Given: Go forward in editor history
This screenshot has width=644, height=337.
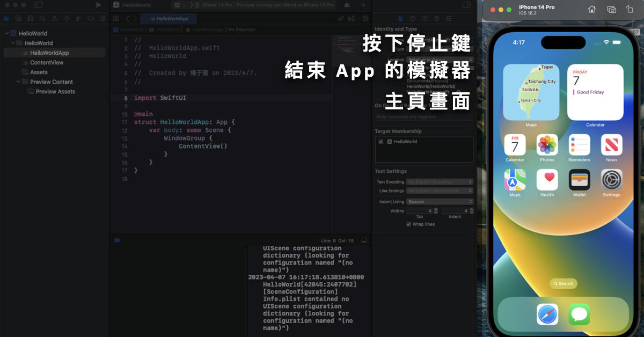Looking at the screenshot, I should coord(135,18).
